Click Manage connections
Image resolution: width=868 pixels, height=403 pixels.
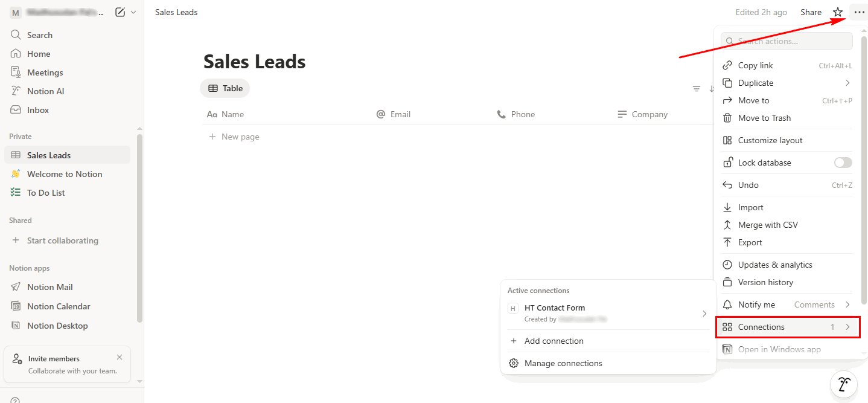coord(563,363)
